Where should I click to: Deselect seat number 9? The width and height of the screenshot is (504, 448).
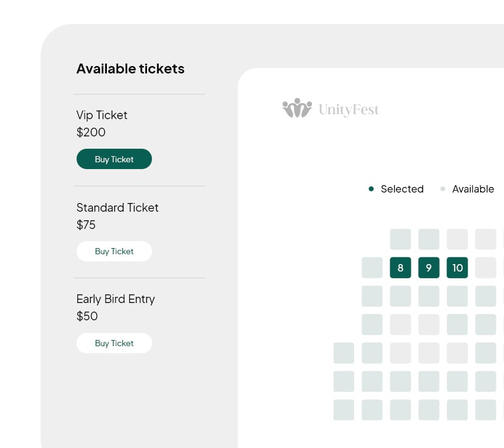[x=429, y=268]
